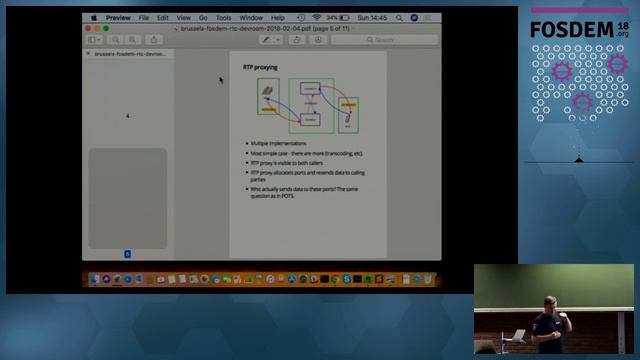Viewport: 640px width, 360px height.
Task: Select the brussels-fosdem-rtc-devroom sidebar document name
Action: coord(130,54)
